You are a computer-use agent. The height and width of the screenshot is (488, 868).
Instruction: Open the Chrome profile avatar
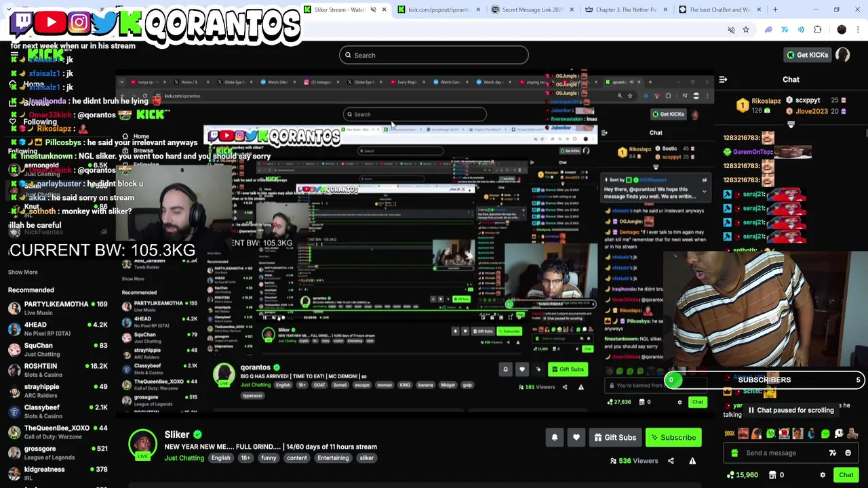coord(842,30)
